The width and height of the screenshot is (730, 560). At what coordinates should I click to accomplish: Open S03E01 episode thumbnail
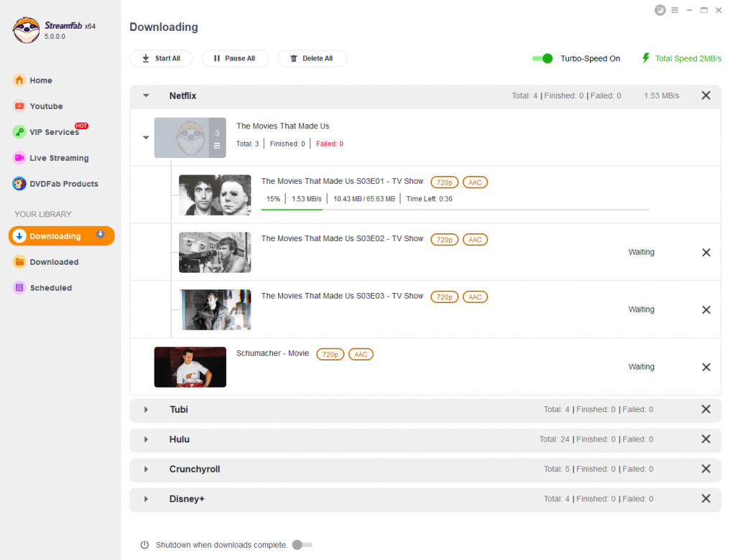click(x=215, y=195)
